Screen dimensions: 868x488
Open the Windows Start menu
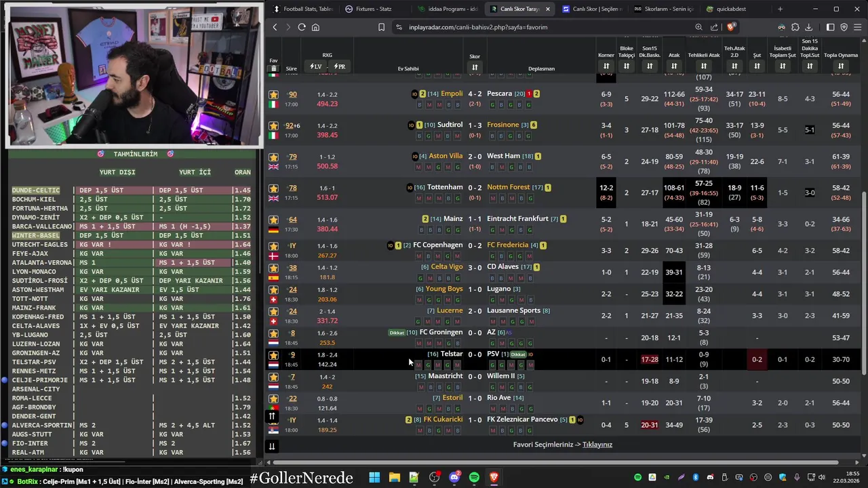374,477
